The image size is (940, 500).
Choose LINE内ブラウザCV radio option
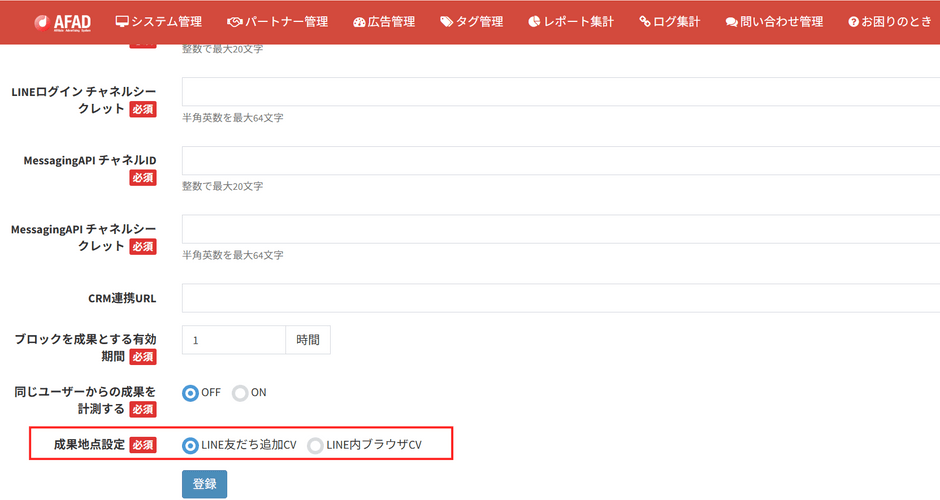(x=315, y=445)
